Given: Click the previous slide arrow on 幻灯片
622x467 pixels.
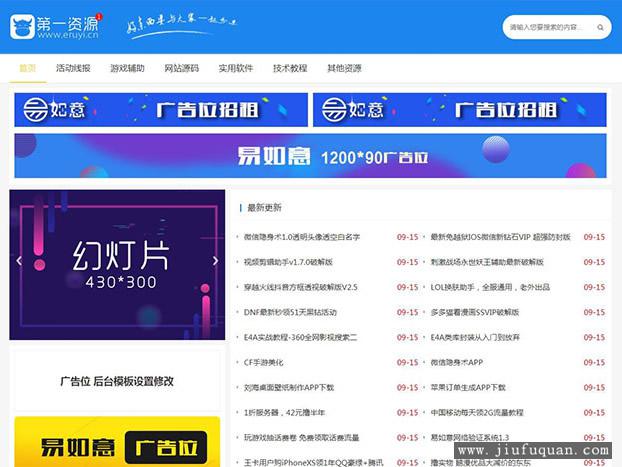Looking at the screenshot, I should (19, 261).
